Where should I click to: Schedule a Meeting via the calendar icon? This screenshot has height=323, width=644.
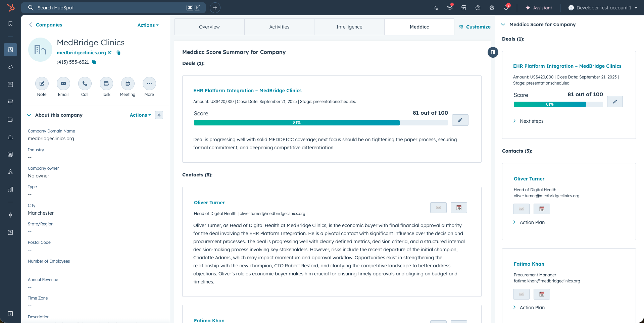coord(128,84)
